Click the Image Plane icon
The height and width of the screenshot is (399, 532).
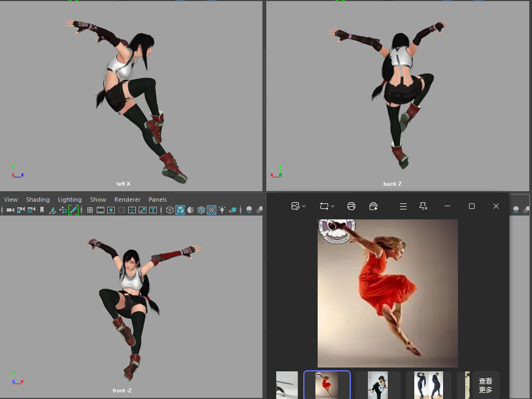[x=52, y=210]
